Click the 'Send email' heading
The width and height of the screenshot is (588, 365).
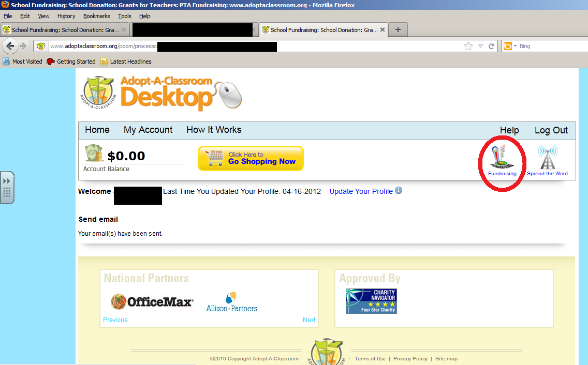tap(98, 219)
